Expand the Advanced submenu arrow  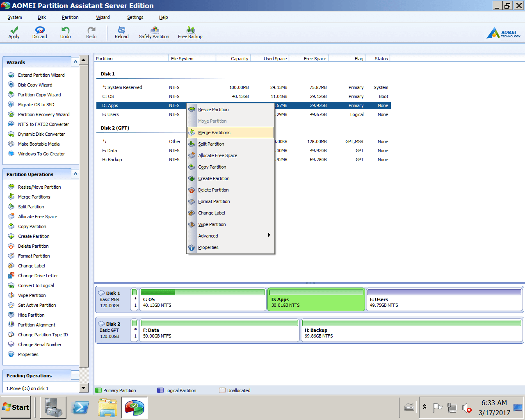click(269, 235)
